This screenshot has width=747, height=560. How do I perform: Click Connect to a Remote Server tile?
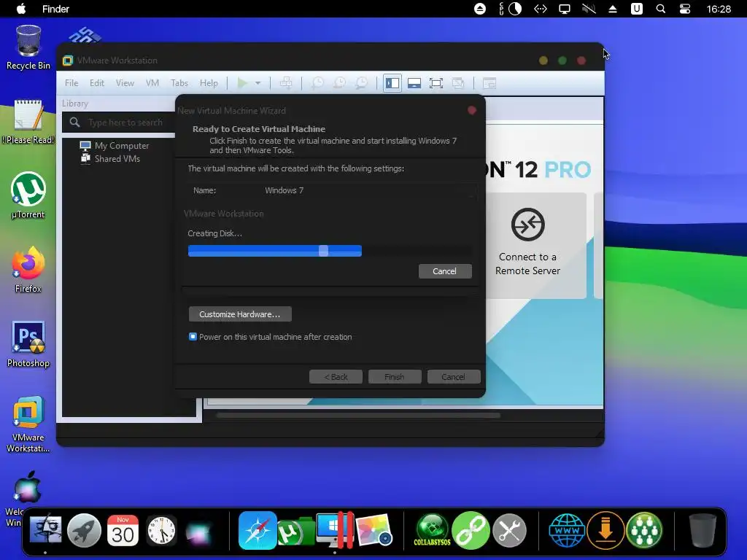pos(528,245)
